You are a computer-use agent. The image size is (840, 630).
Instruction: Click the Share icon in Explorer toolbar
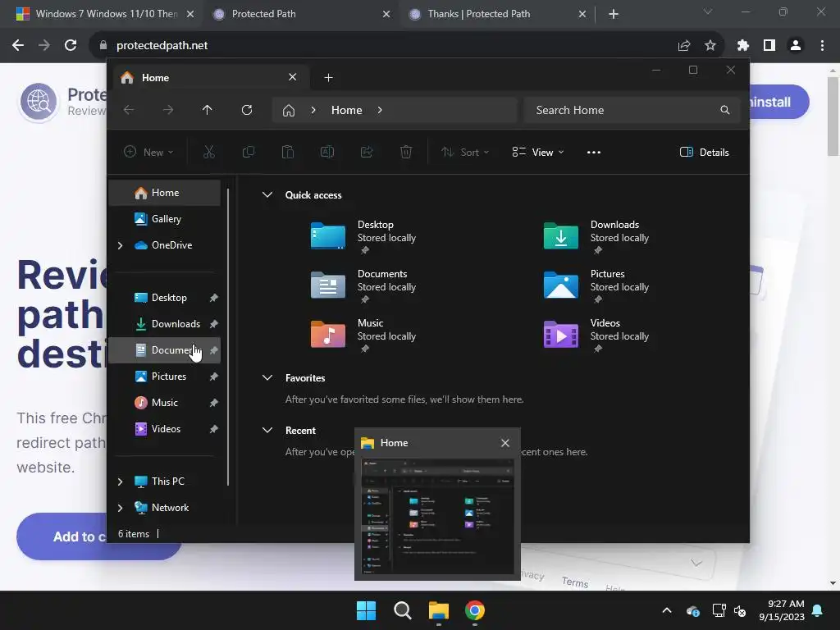point(367,152)
